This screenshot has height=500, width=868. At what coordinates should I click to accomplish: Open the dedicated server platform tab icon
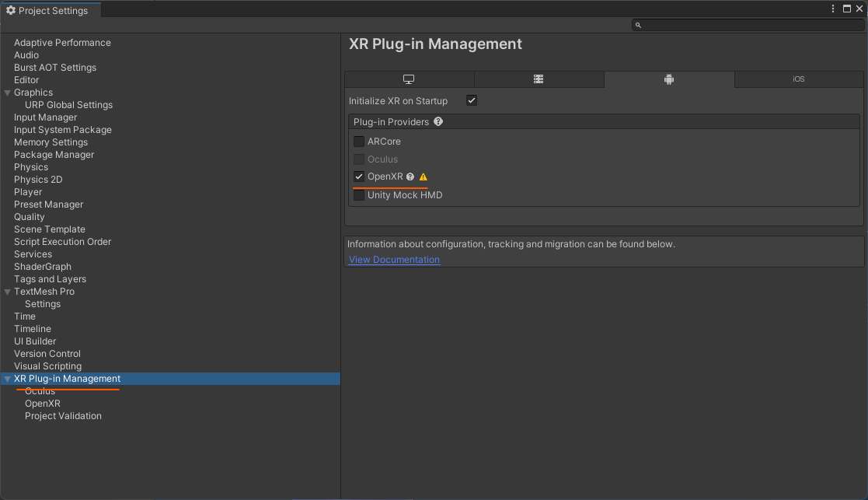tap(538, 79)
